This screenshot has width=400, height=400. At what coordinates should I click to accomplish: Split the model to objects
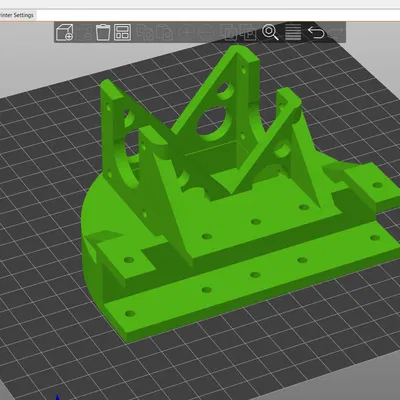(229, 32)
